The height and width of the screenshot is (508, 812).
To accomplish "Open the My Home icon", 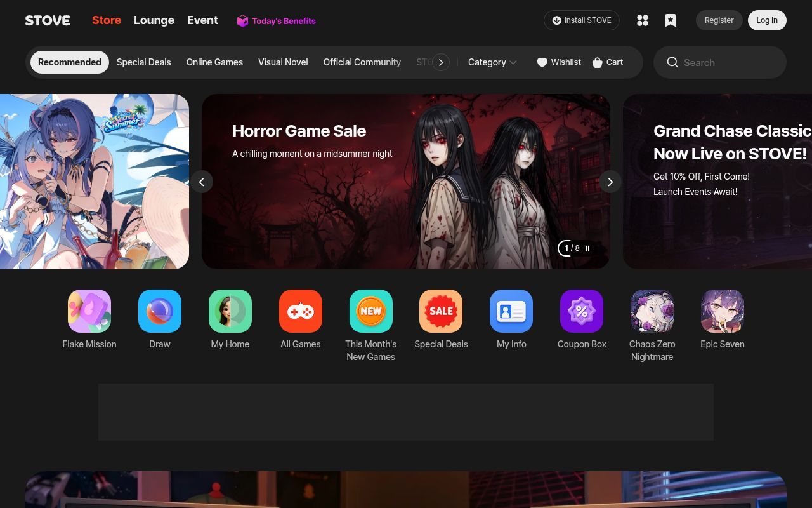I will tap(230, 311).
